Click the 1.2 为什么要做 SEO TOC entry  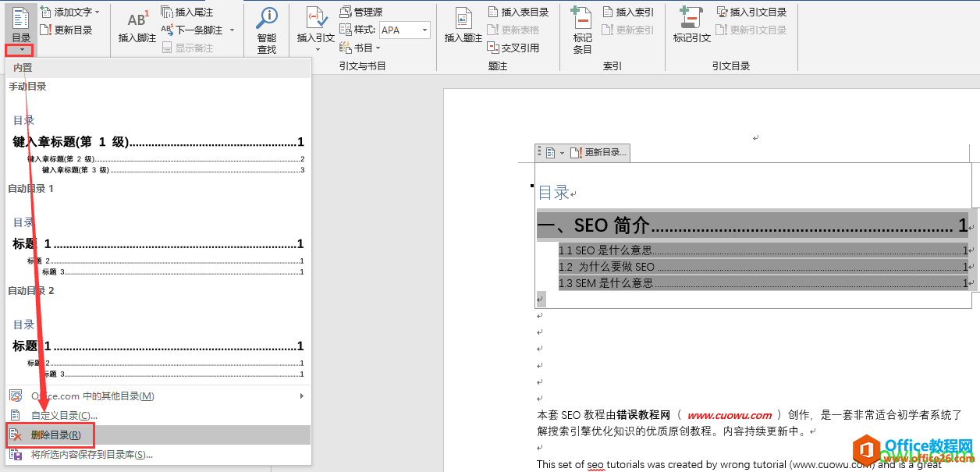[763, 267]
